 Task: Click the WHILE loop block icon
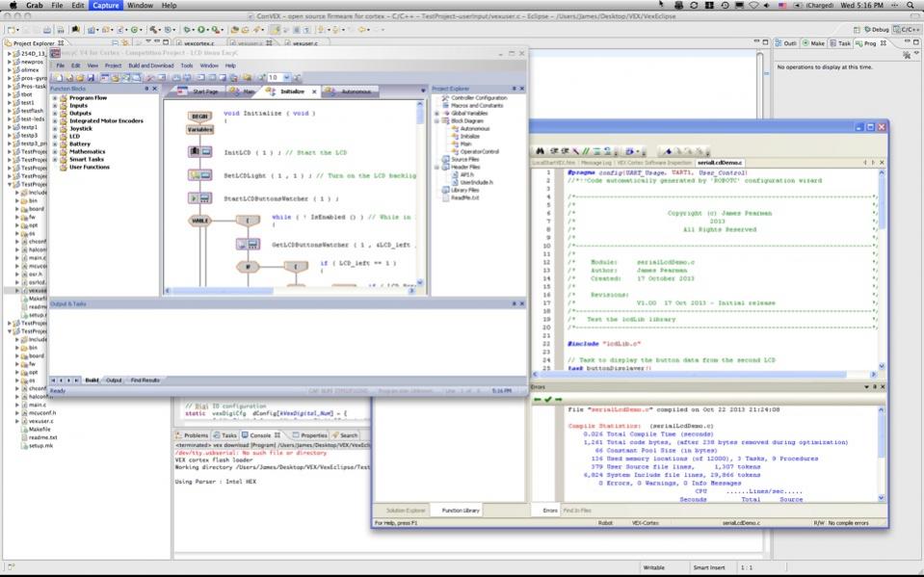(x=199, y=221)
